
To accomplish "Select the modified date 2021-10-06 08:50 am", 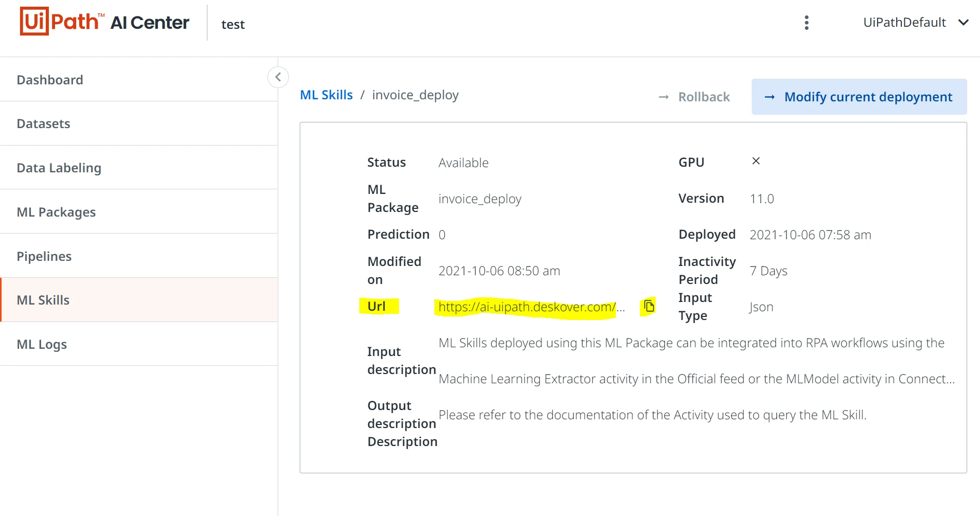I will 499,271.
